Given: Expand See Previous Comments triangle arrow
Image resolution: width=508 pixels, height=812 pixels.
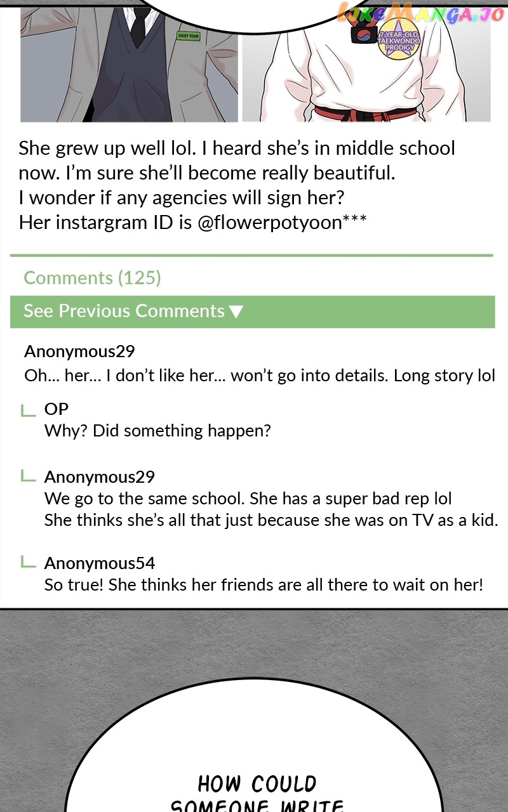Looking at the screenshot, I should click(236, 311).
